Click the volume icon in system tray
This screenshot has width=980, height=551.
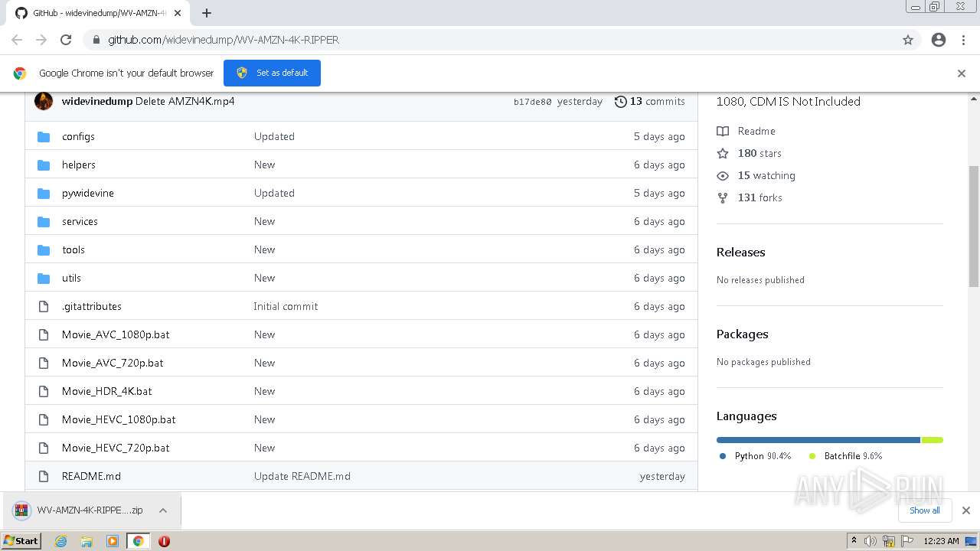871,541
